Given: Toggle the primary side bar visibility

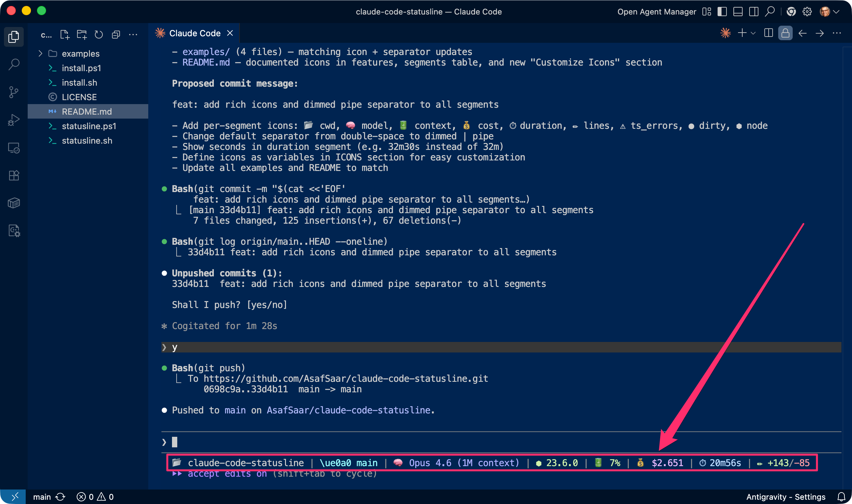Looking at the screenshot, I should pos(722,12).
